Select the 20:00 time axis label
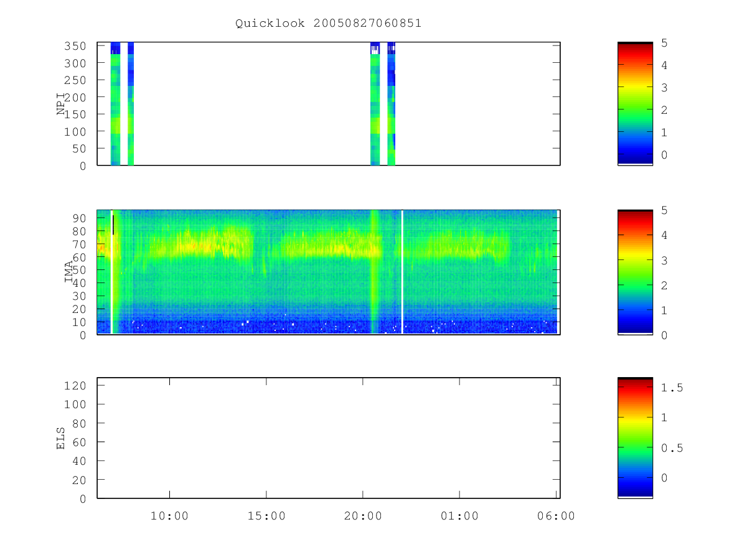Screen dimensions: 747x560 [x=363, y=516]
